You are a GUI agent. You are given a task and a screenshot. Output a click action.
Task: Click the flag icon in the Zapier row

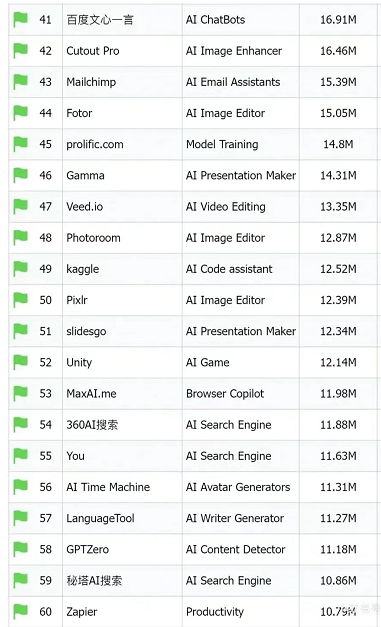click(x=21, y=612)
